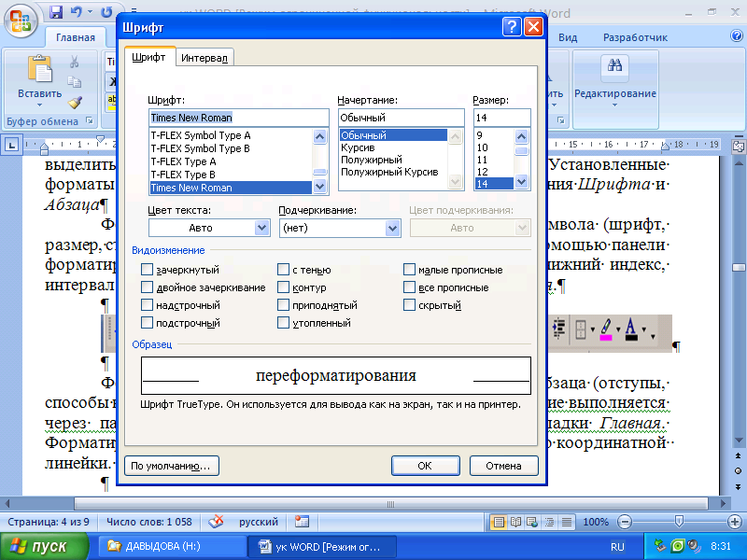The height and width of the screenshot is (560, 747).
Task: Click the macro recording status icon
Action: tap(302, 522)
